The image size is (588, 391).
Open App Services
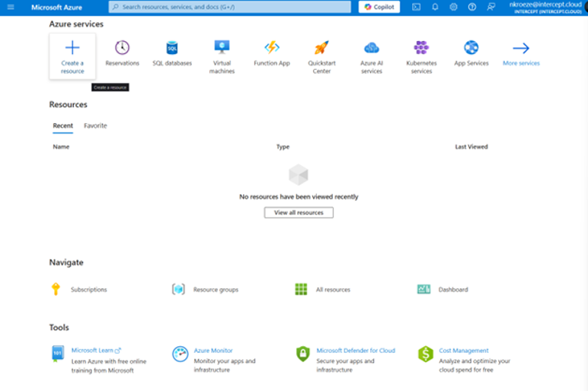(471, 53)
